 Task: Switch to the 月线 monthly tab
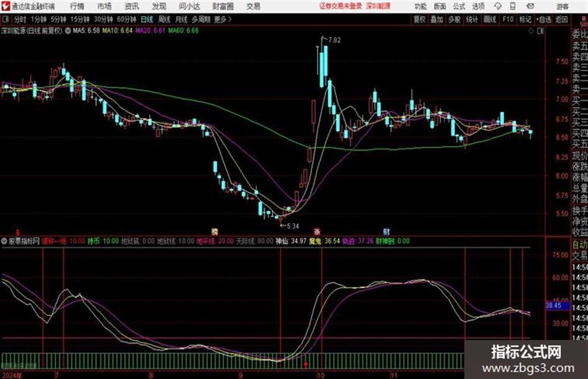[x=182, y=19]
